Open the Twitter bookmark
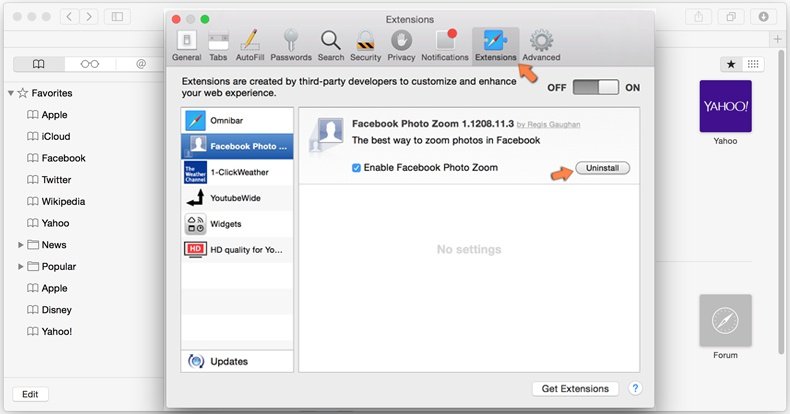 coord(49,180)
